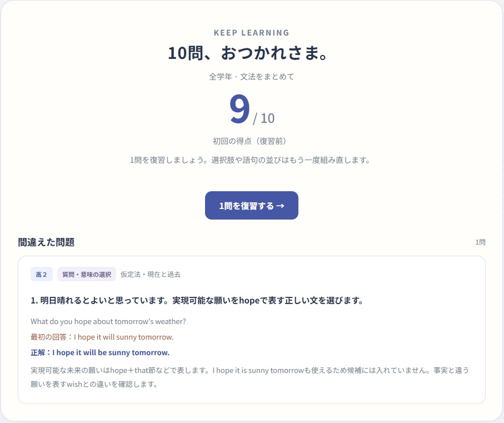This screenshot has width=504, height=423.
Task: Click the 1問を復習する button
Action: coord(251,206)
